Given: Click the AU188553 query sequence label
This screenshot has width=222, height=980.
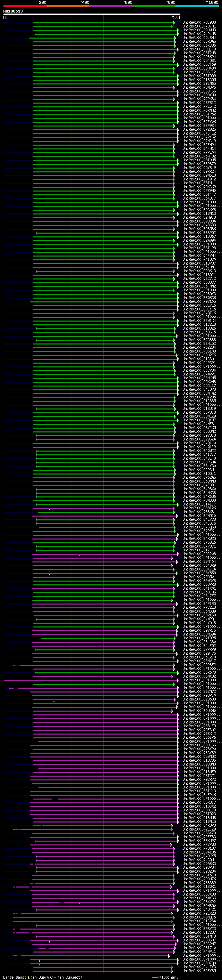Looking at the screenshot, I should click(x=13, y=11).
